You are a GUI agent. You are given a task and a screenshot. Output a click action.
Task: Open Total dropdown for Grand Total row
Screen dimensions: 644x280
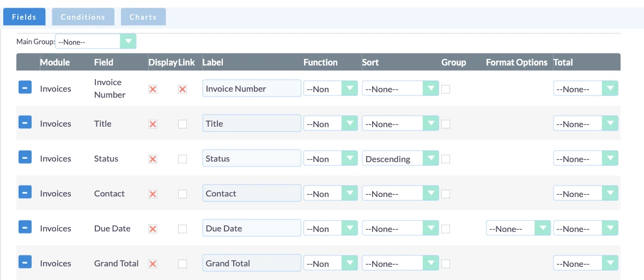click(586, 264)
